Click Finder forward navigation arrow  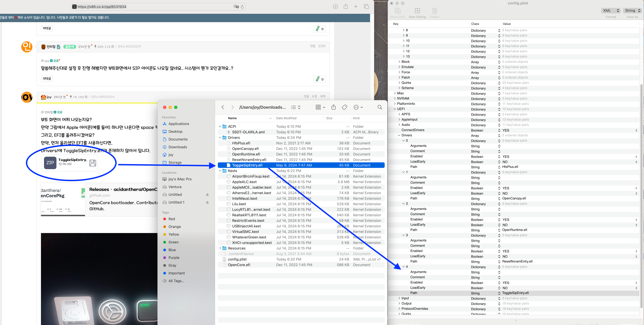[x=232, y=107]
